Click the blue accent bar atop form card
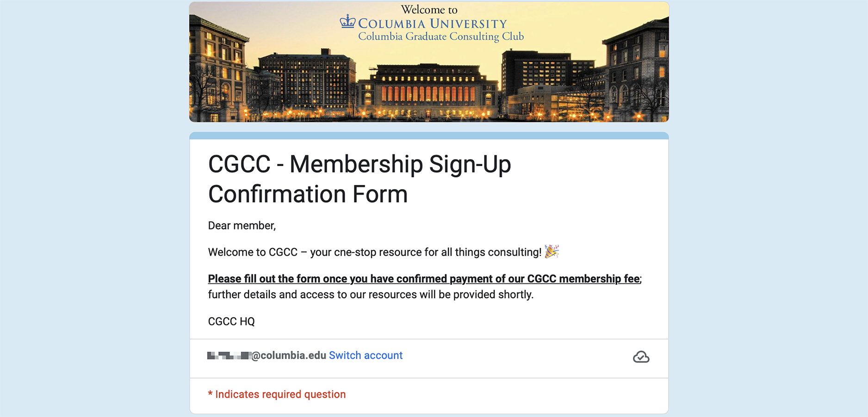 click(x=429, y=135)
